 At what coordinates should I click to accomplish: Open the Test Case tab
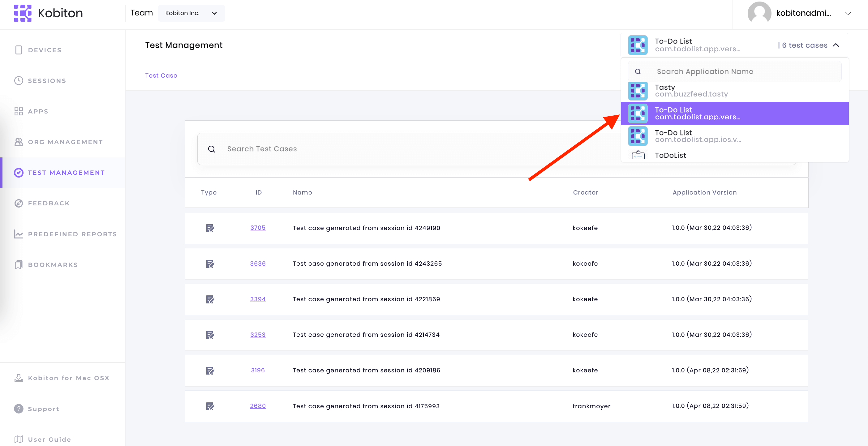click(161, 75)
